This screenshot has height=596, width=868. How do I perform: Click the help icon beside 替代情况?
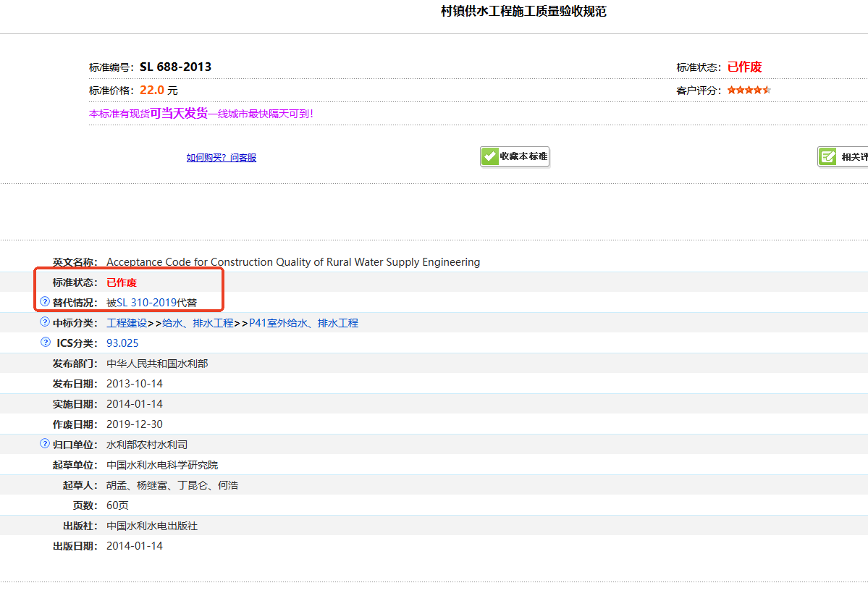pyautogui.click(x=45, y=302)
